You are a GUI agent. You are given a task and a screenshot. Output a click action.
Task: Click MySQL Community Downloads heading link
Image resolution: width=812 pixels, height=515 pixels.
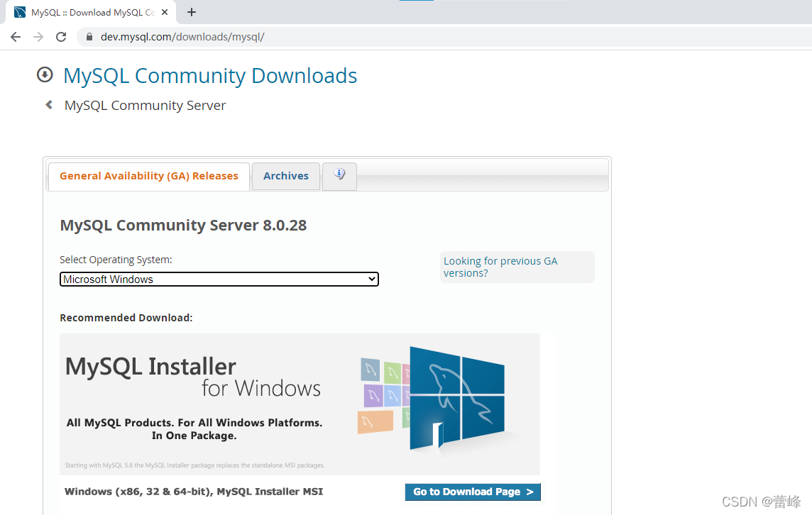tap(209, 76)
